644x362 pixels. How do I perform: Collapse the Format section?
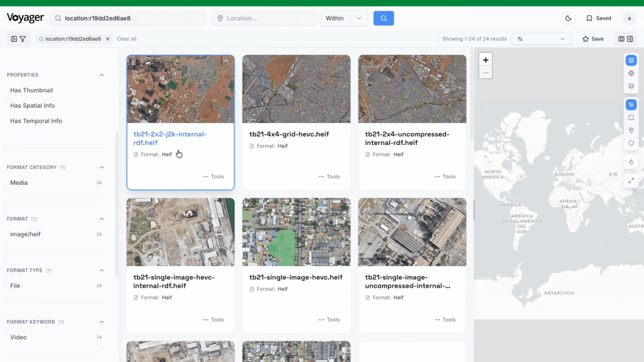(102, 219)
